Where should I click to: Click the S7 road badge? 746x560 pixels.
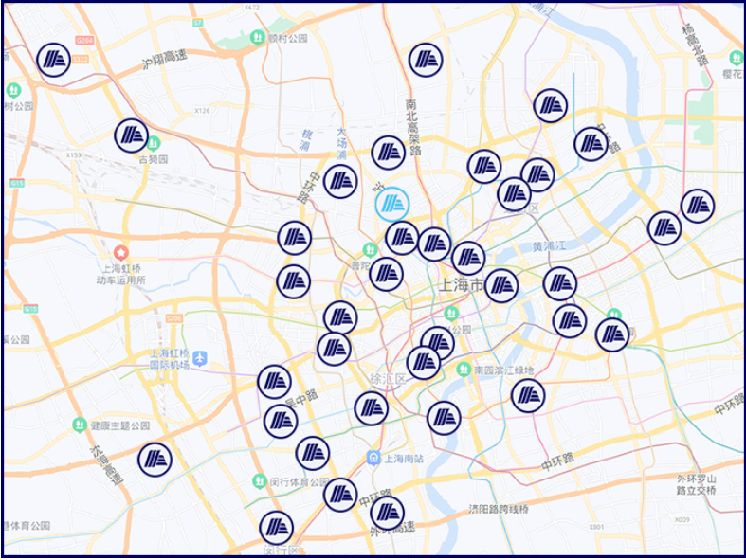[x=198, y=23]
